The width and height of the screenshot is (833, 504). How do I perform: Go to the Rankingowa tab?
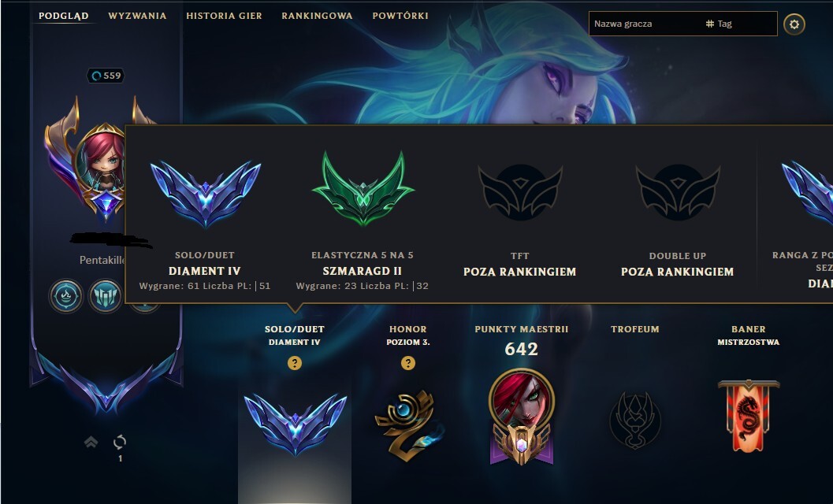[x=317, y=16]
